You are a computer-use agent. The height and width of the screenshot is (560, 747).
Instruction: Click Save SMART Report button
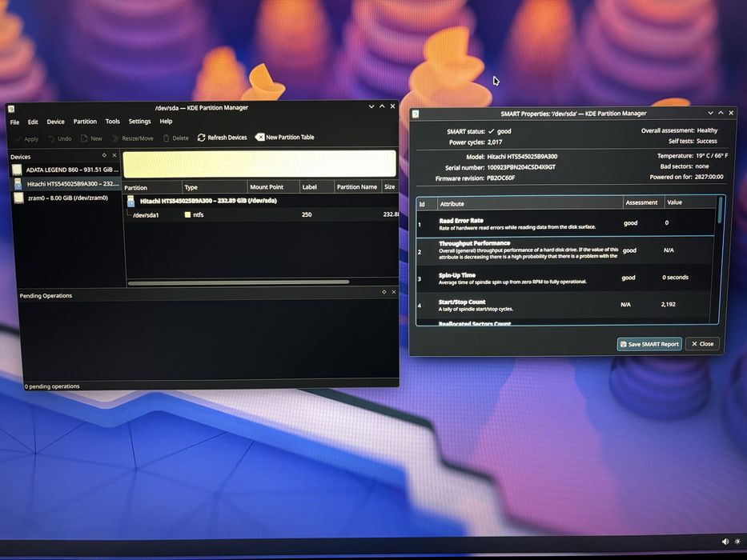coord(649,344)
